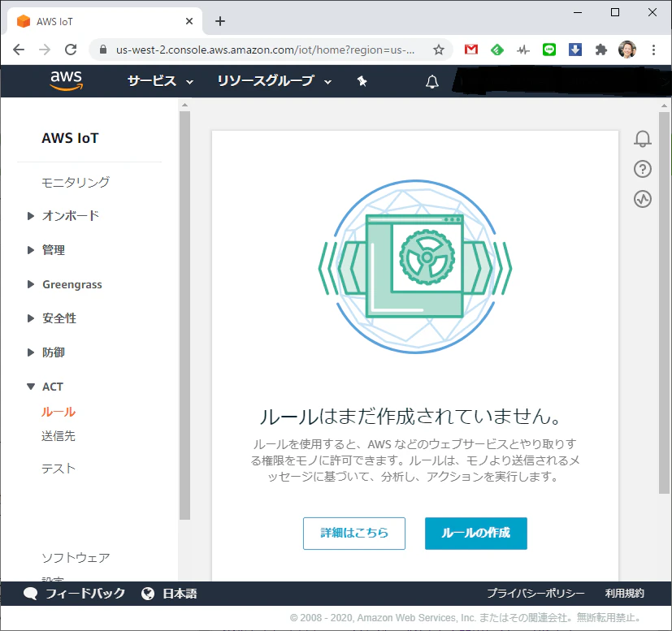Click the waveform extension icon
This screenshot has width=672, height=631.
(x=522, y=50)
